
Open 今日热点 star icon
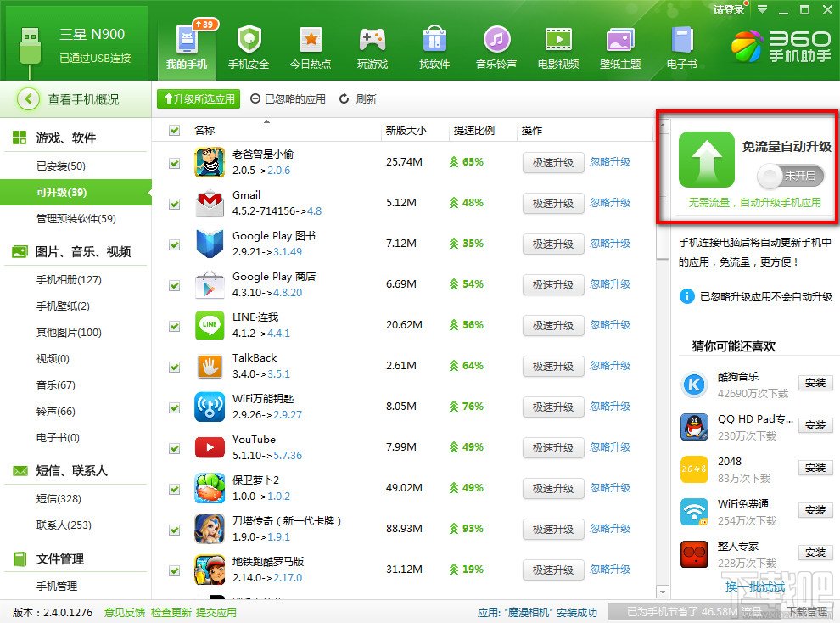point(311,39)
